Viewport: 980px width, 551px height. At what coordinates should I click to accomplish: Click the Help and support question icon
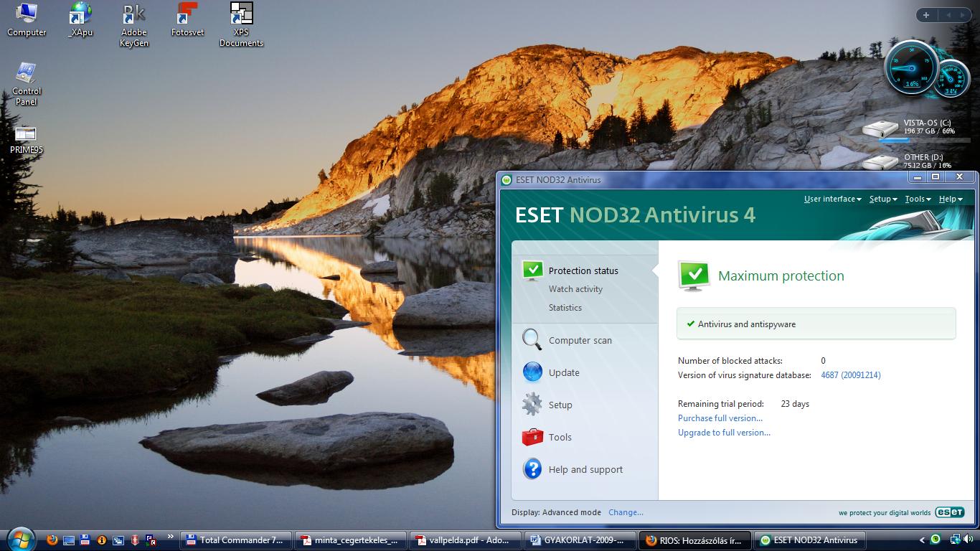[x=532, y=468]
